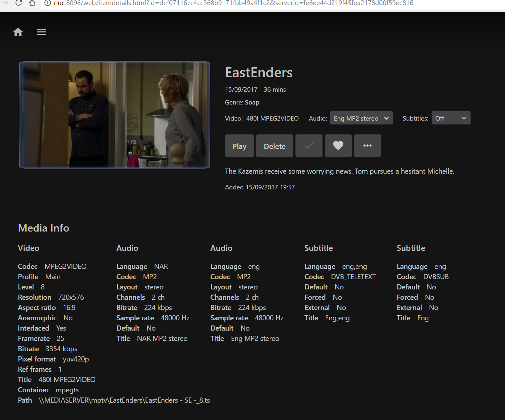The image size is (505, 420).
Task: Open the Audio track dropdown
Action: pyautogui.click(x=361, y=118)
